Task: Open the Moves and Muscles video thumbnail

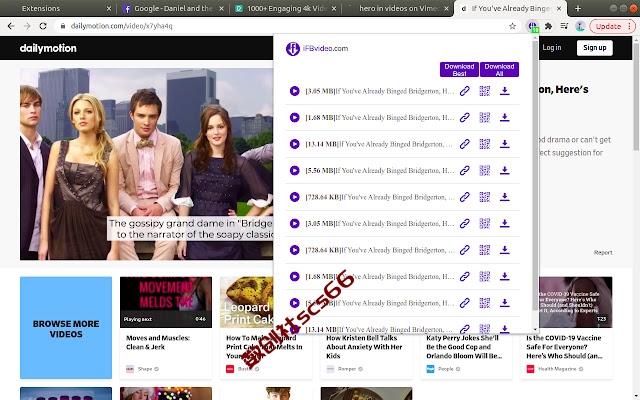Action: 166,302
